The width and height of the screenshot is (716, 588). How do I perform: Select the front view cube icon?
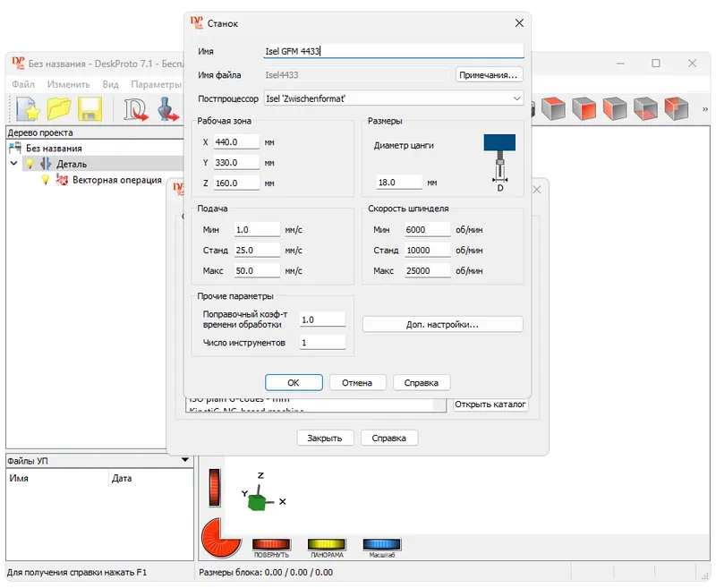tap(584, 108)
